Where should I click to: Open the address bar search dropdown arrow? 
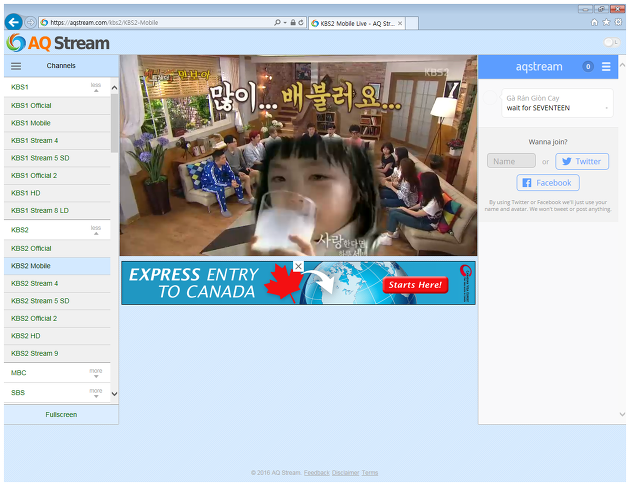point(285,22)
